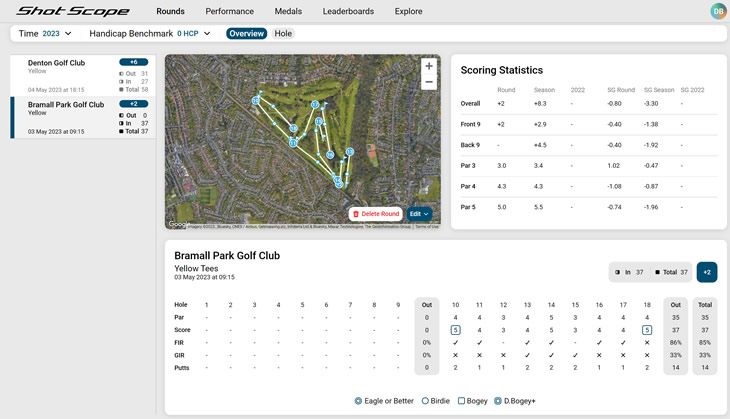
Task: Click the Delete Round button
Action: point(376,214)
